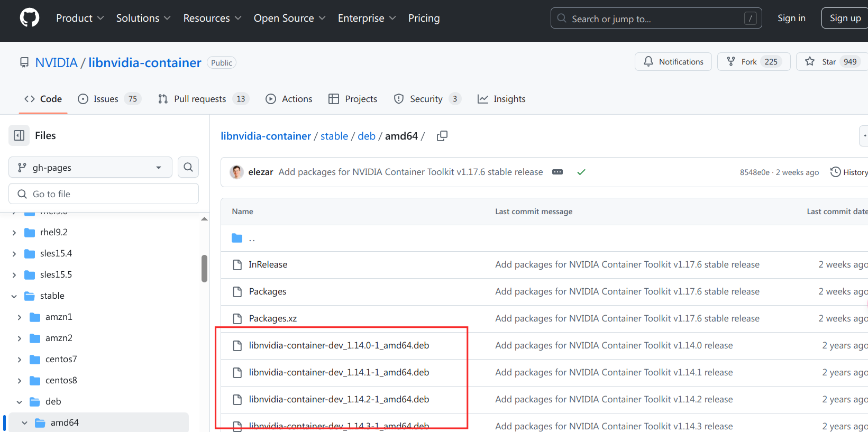Collapse the file tree side panel icon

click(x=19, y=135)
